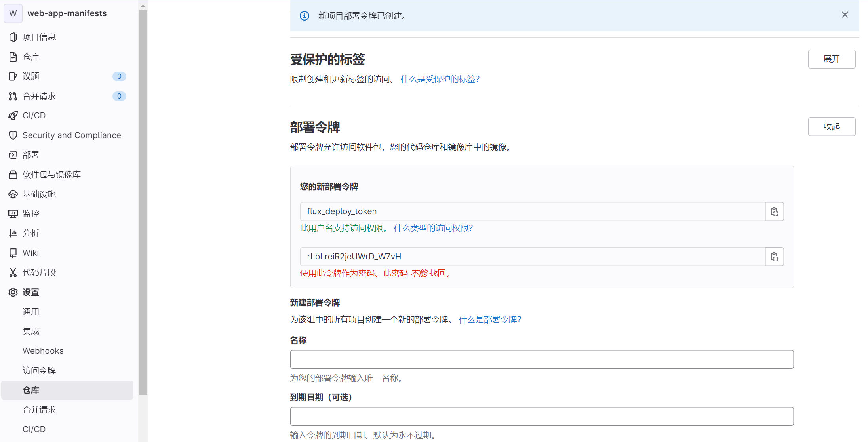Open the access tokens settings item

pos(39,371)
